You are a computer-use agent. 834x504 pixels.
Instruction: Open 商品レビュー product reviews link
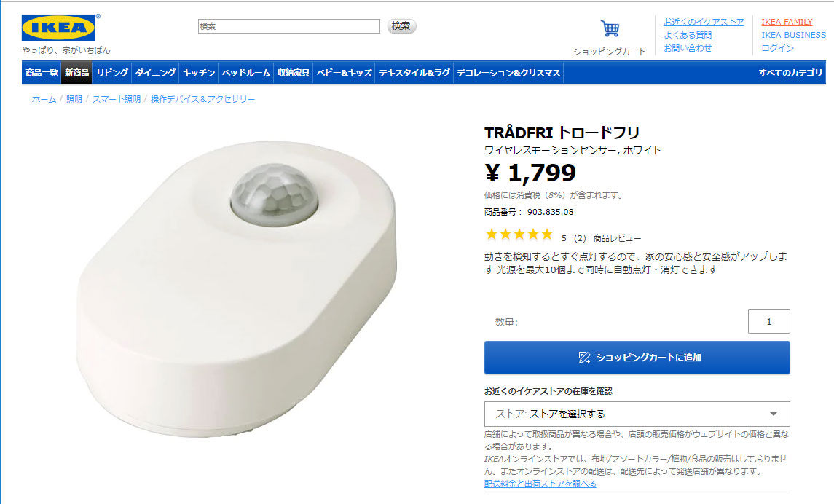click(617, 238)
